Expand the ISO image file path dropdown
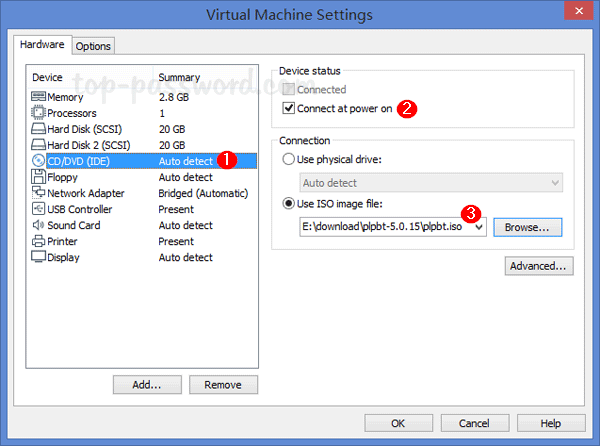This screenshot has height=446, width=600. [x=481, y=228]
